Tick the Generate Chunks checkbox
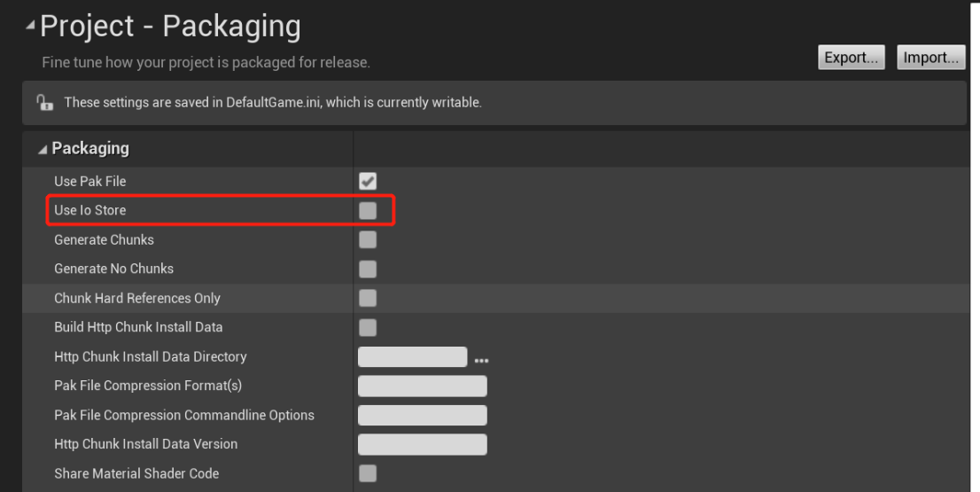Screen dimensions: 980x492 pos(368,240)
